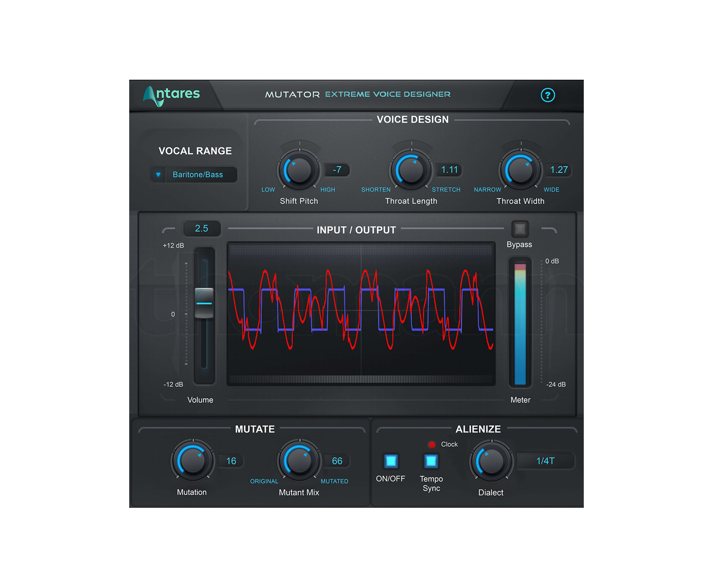Disable the Tempo Sync toggle
Viewport: 713px width, 588px height.
coord(431,461)
